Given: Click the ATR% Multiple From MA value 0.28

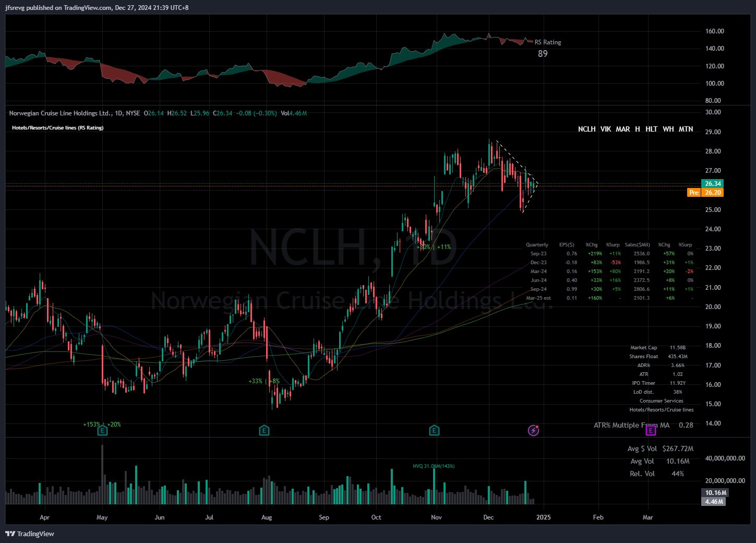Looking at the screenshot, I should click(686, 425).
